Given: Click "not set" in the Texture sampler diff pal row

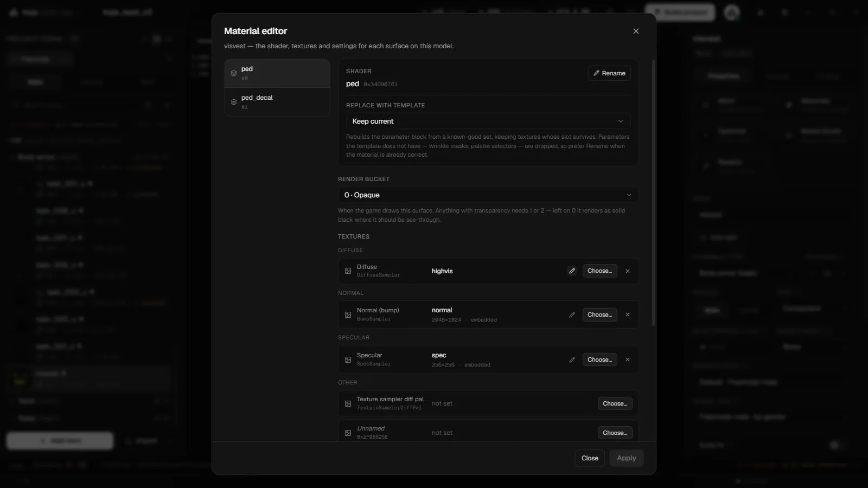Looking at the screenshot, I should tap(442, 403).
